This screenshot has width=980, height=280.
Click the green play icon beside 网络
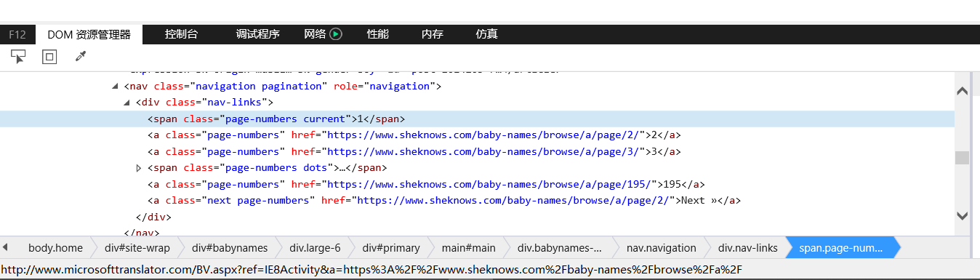(336, 34)
